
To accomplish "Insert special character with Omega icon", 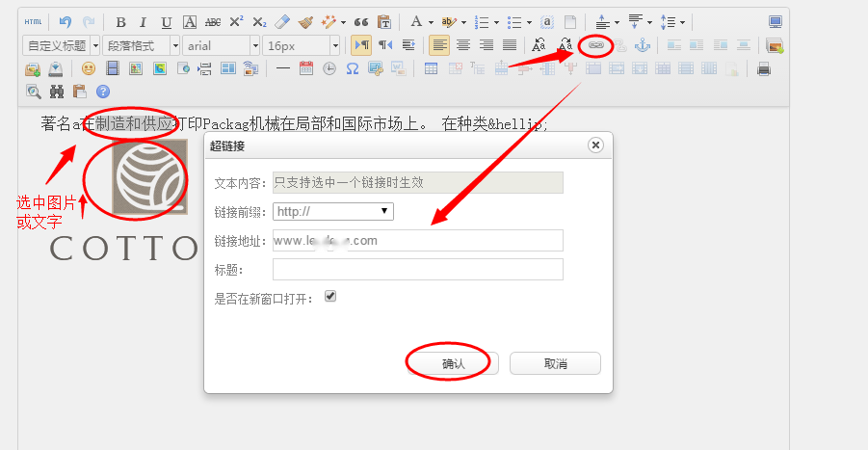I will point(352,68).
